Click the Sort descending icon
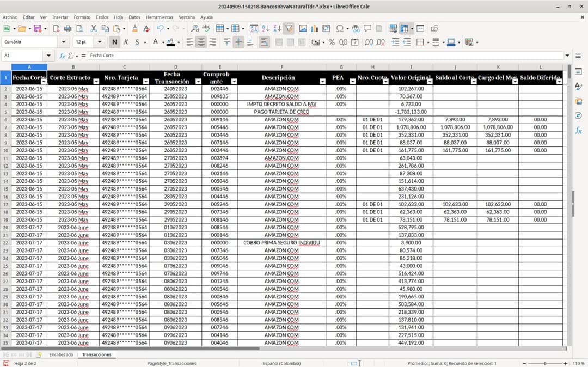Image resolution: width=588 pixels, height=367 pixels. point(277,28)
